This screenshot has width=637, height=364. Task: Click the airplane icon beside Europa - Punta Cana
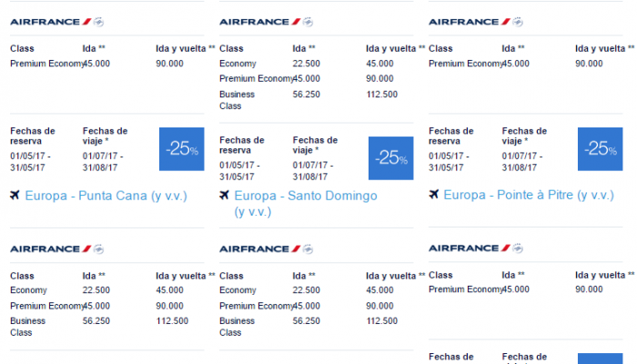pos(15,196)
